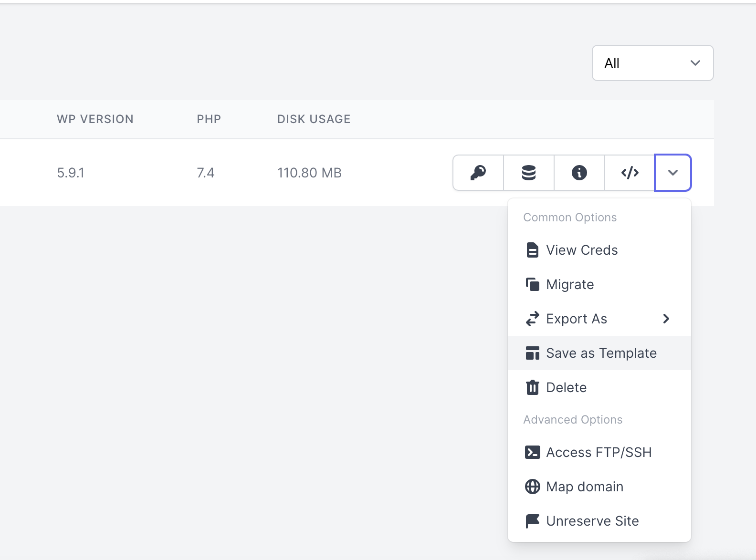Open the code editor icon button
The width and height of the screenshot is (756, 560).
point(630,173)
